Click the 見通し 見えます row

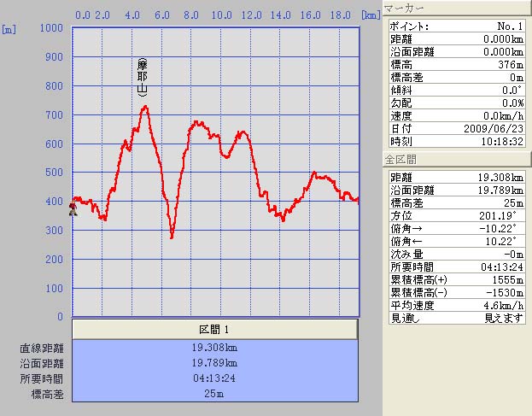point(457,318)
